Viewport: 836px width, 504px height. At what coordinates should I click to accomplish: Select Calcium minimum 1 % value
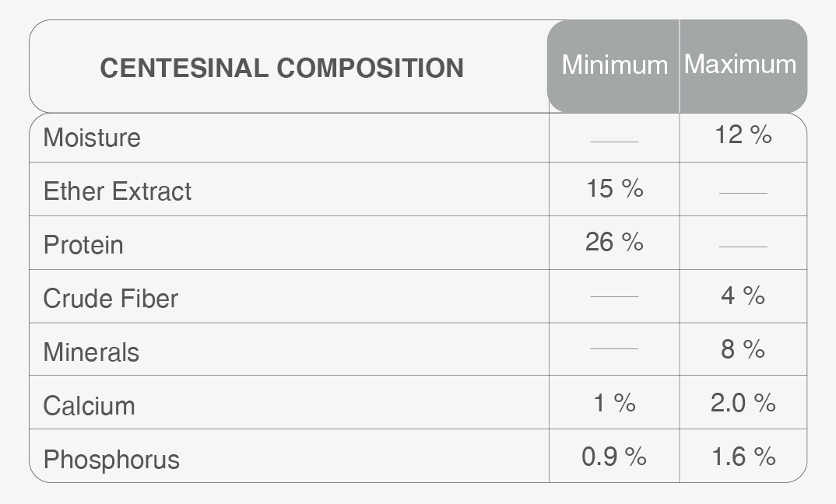(x=614, y=403)
